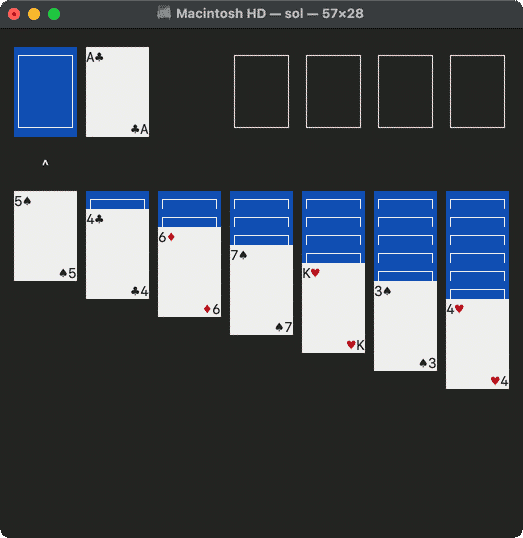523x538 pixels.
Task: Maximize the sol window with green button
Action: click(54, 14)
